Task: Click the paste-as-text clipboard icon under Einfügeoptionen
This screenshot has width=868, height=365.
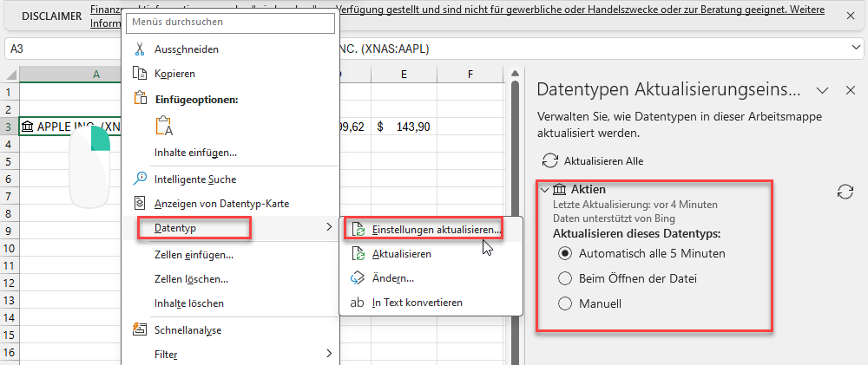Action: [164, 126]
